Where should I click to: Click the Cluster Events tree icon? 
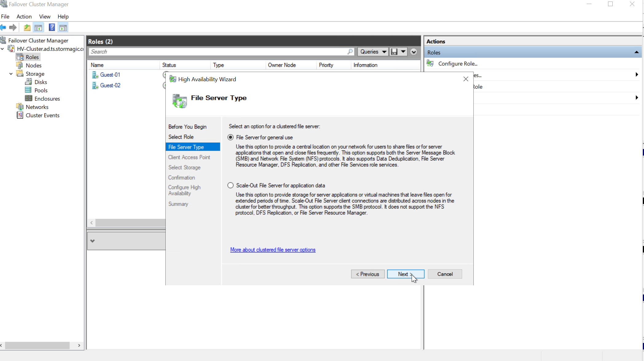click(20, 115)
